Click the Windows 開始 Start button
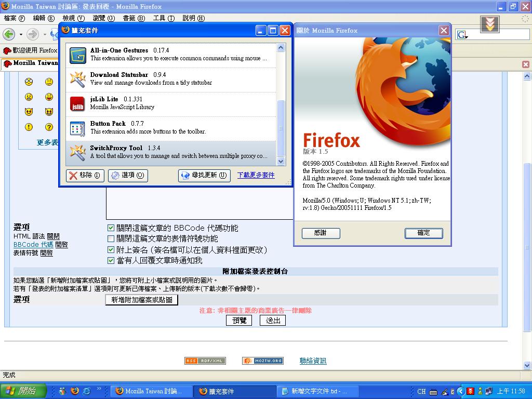This screenshot has height=399, width=532. point(23,391)
